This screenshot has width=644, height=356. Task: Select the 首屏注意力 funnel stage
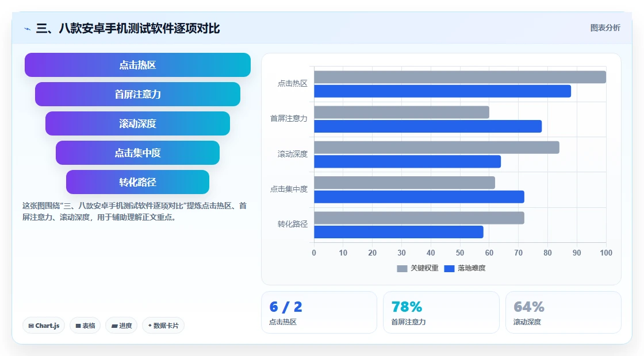tap(137, 94)
